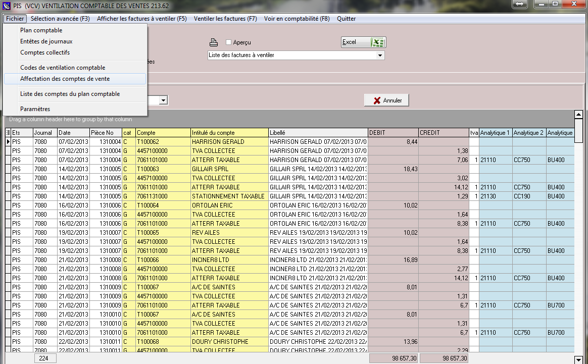Screen dimensions: 588x364
Task: Click the current row indicator arrow
Action: tap(8, 142)
